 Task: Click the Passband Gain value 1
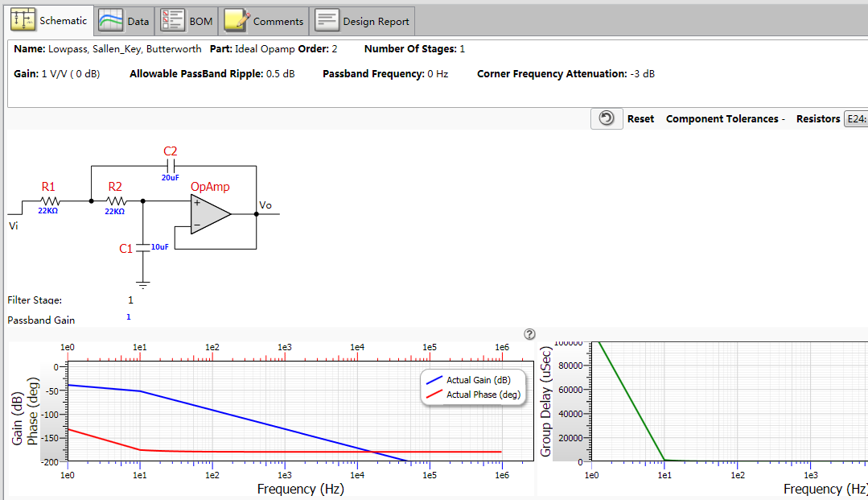point(129,317)
